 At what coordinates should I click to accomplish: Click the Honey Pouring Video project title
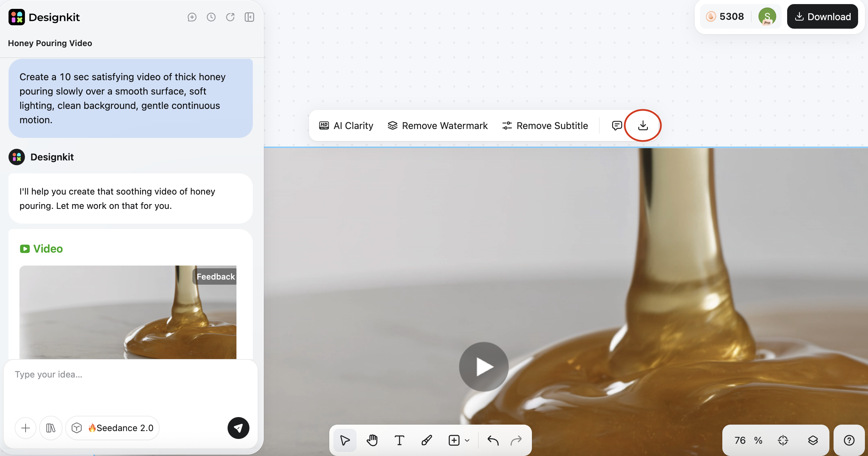[x=50, y=43]
